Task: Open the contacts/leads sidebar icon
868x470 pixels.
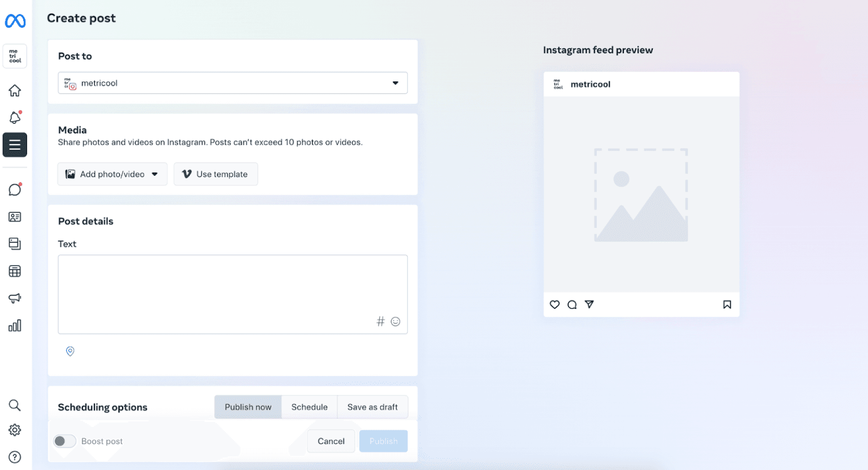Action: coord(15,217)
